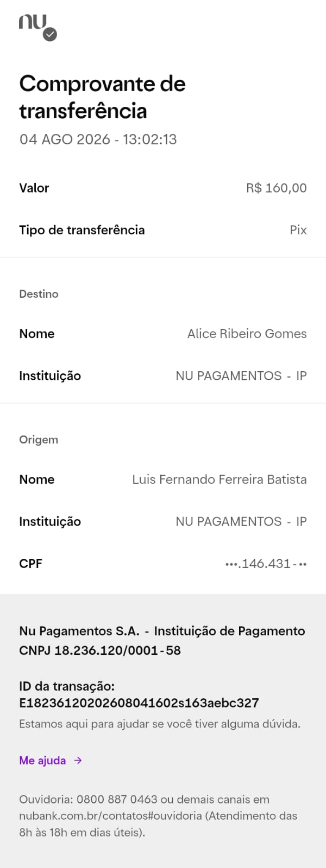Screen dimensions: 326x868
Task: Select the R$ 160,00 amount value
Action: point(277,188)
